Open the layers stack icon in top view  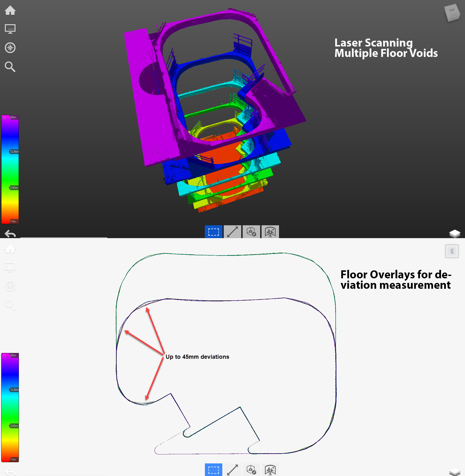pyautogui.click(x=455, y=234)
